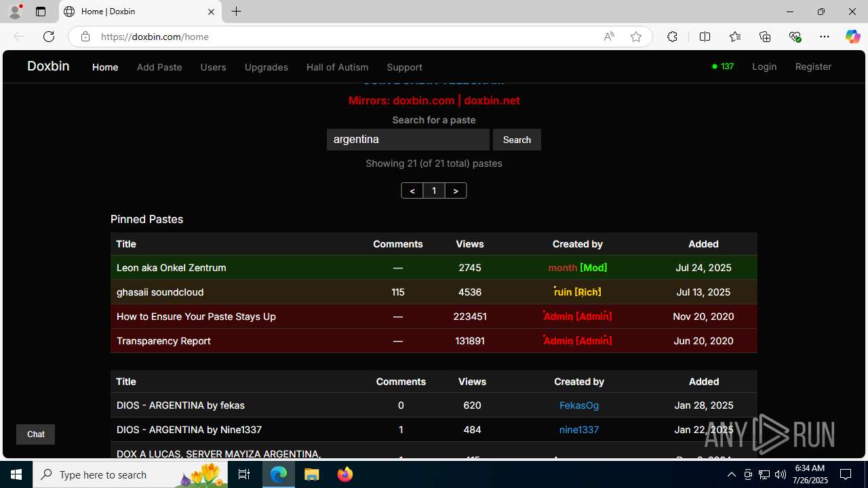Go to next page arrow

point(456,191)
